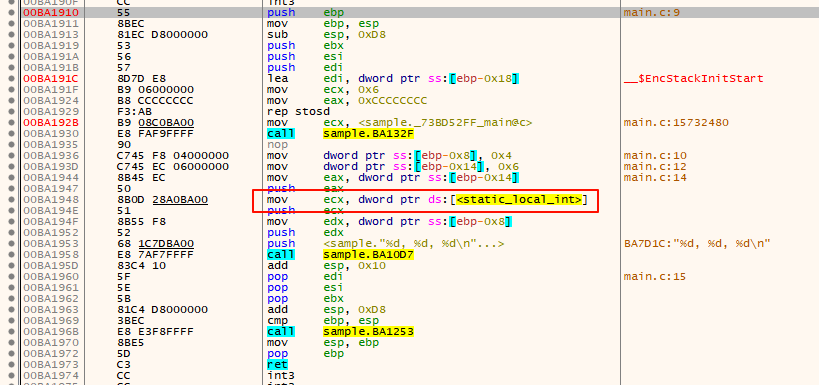Viewport: 819px width, 385px height.
Task: Click opcode bytes 'B9 08C0BA00'
Action: (x=156, y=123)
